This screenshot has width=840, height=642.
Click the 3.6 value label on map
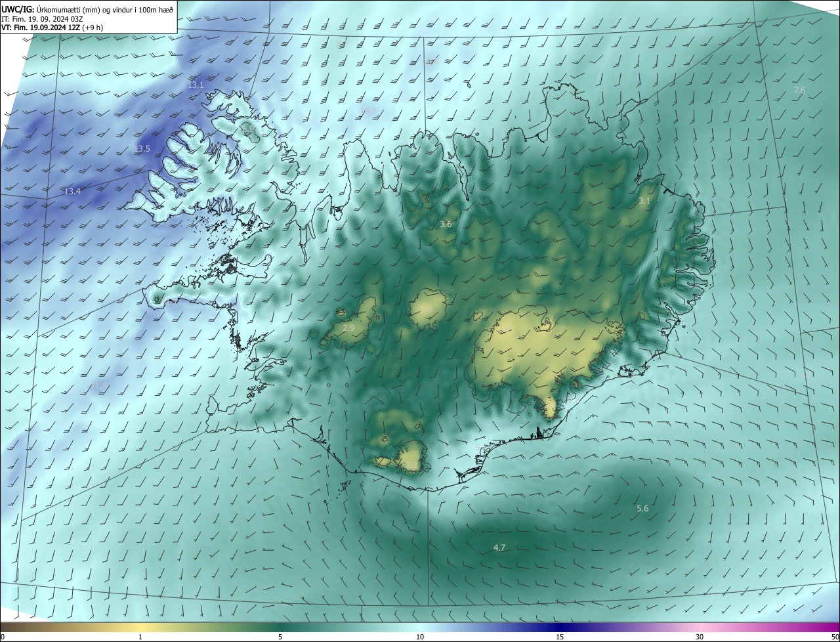coord(446,225)
